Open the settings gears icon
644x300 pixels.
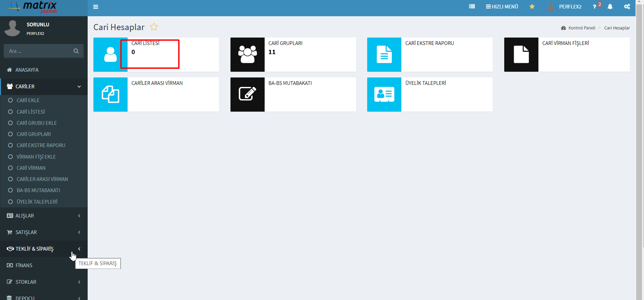tap(627, 7)
